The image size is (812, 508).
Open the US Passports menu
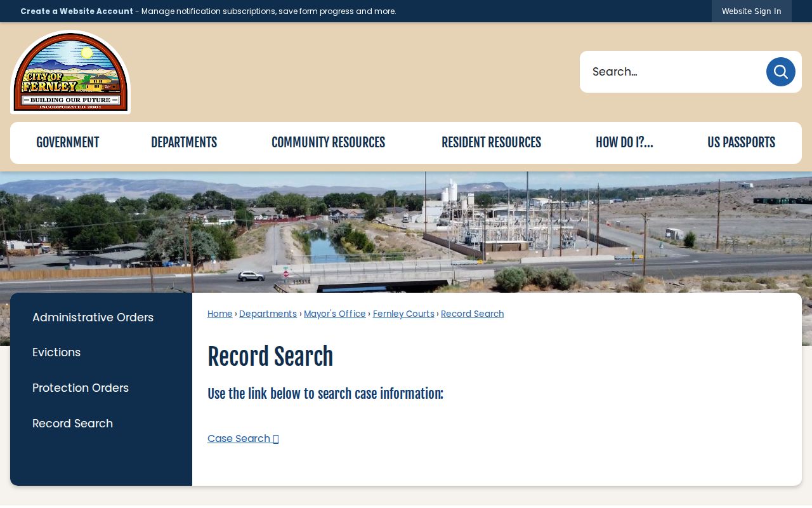pyautogui.click(x=741, y=143)
